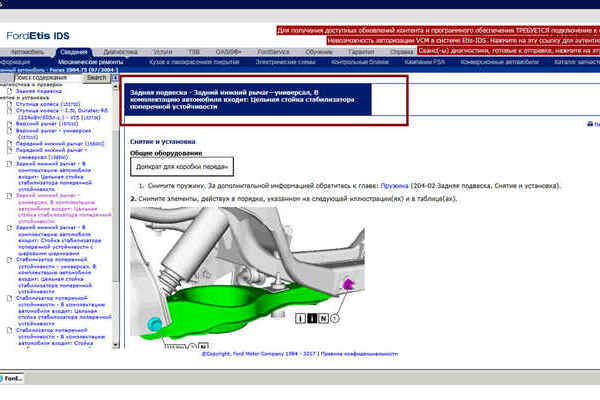Click the FordEtis IDS logo
Image resolution: width=600 pixels, height=400 pixels.
pyautogui.click(x=38, y=36)
